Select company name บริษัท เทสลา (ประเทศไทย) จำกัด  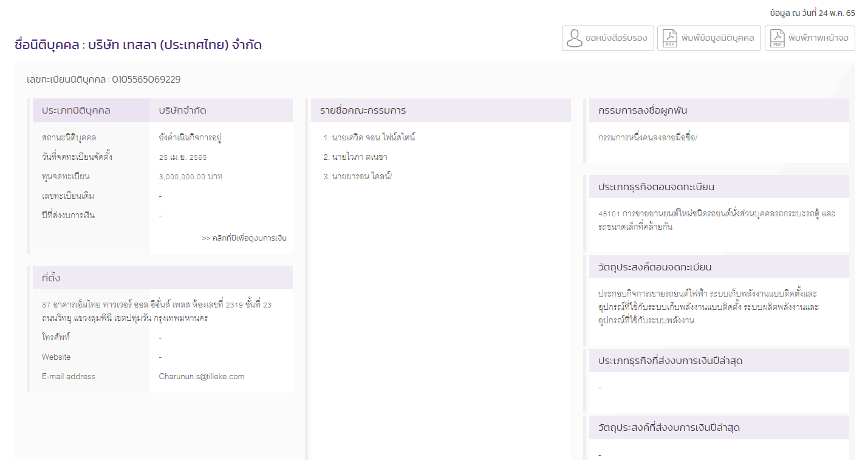point(175,45)
